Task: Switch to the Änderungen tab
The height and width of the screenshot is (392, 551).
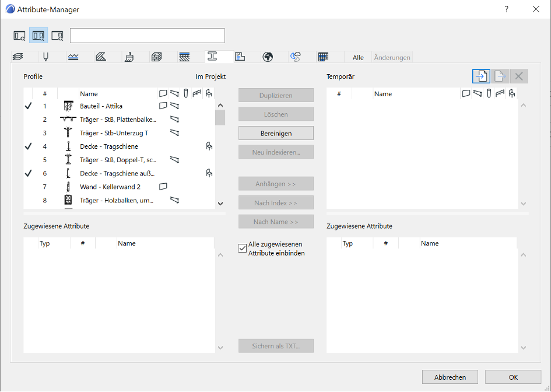Action: [392, 57]
